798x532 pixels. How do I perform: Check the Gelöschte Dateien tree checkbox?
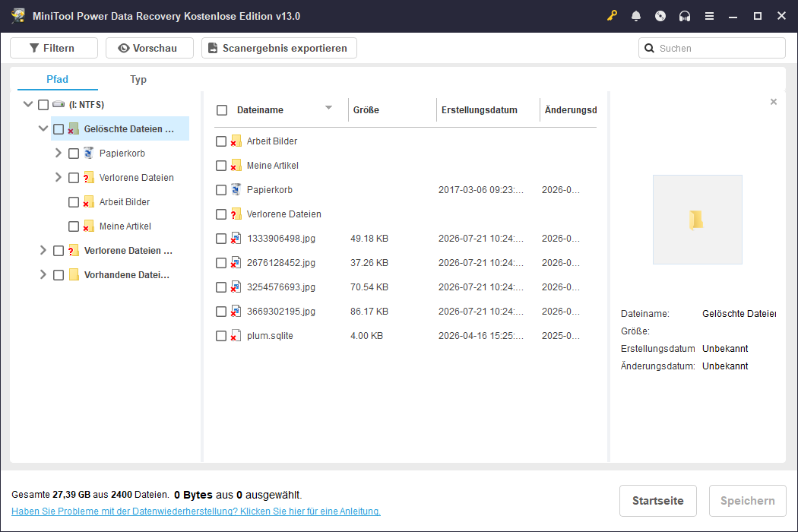[59, 128]
